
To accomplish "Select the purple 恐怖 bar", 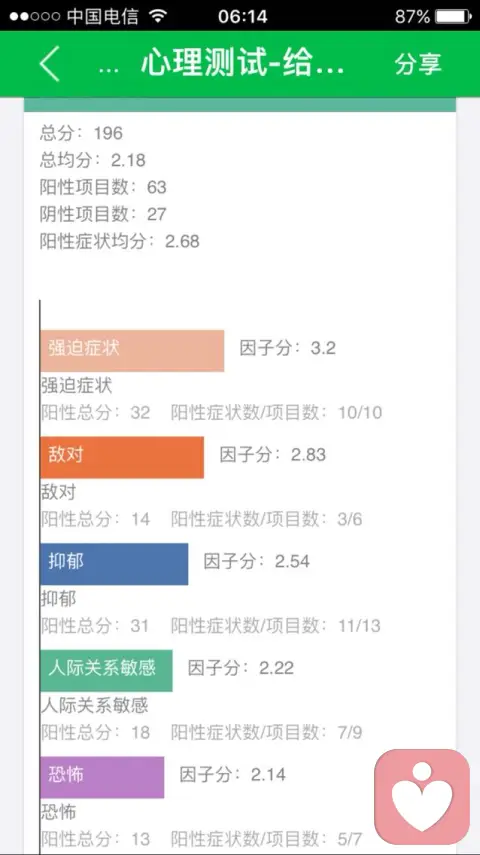I will 102,777.
